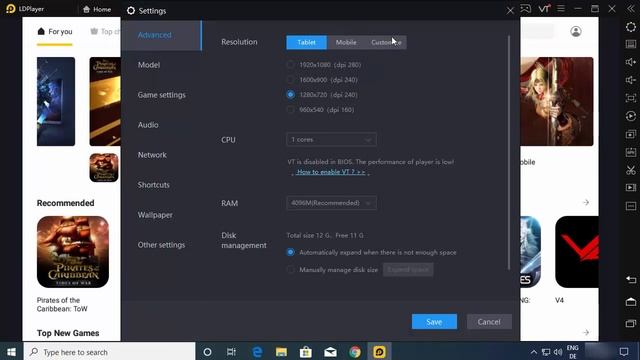This screenshot has height=360, width=640.
Task: Open the user account profile icon
Action: [x=576, y=31]
